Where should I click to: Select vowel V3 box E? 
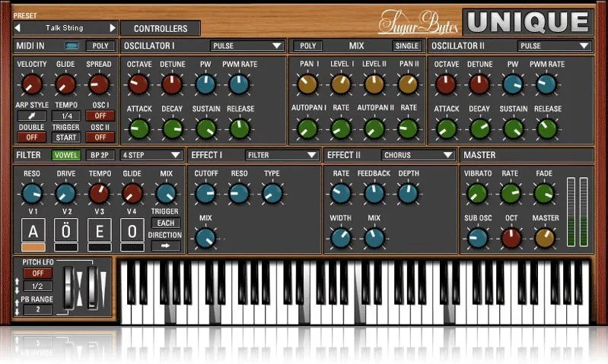coord(99,231)
